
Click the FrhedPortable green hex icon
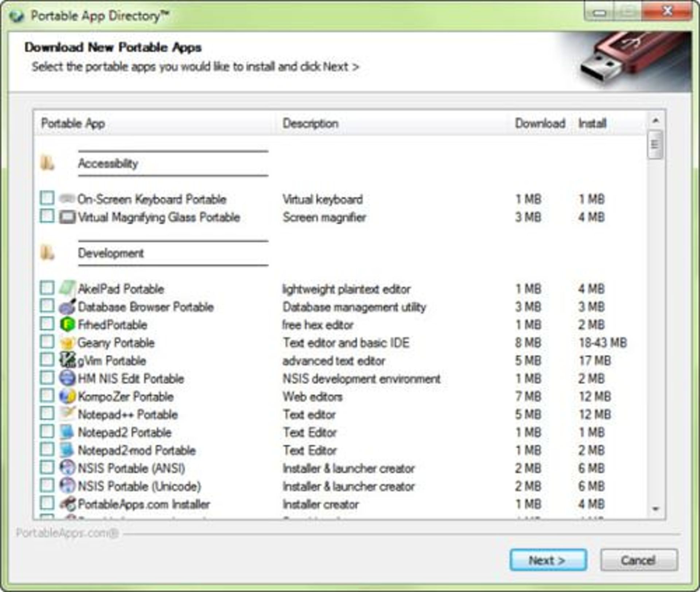67,324
